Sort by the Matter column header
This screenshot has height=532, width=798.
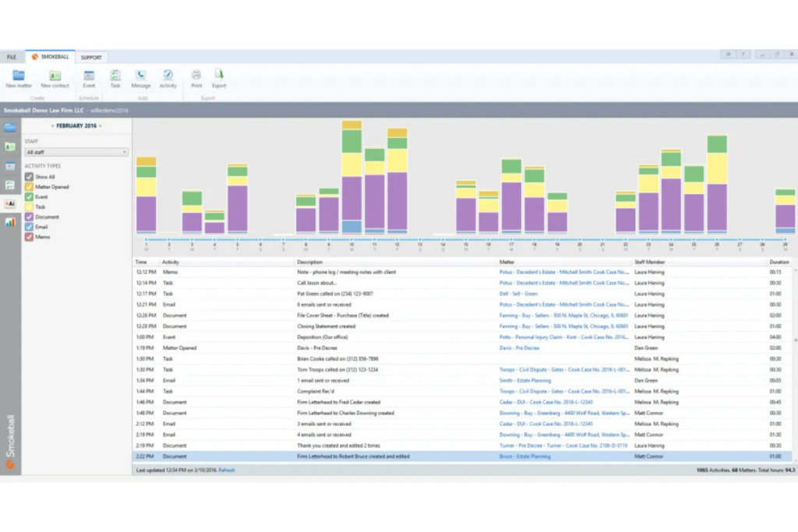tap(507, 262)
